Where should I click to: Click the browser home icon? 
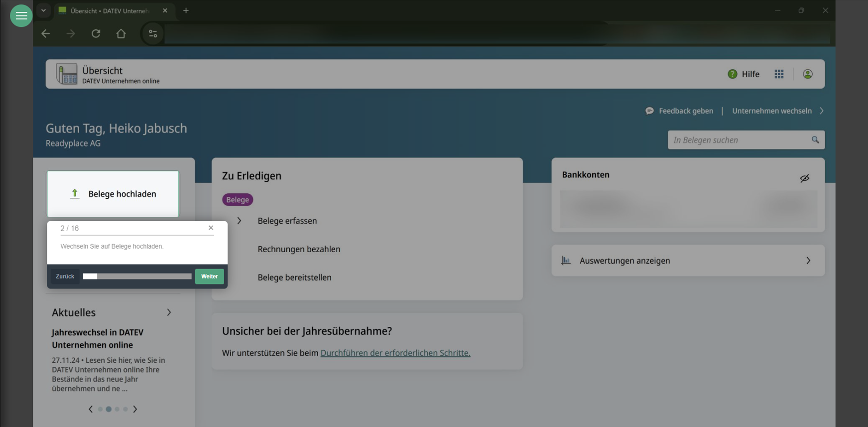121,33
